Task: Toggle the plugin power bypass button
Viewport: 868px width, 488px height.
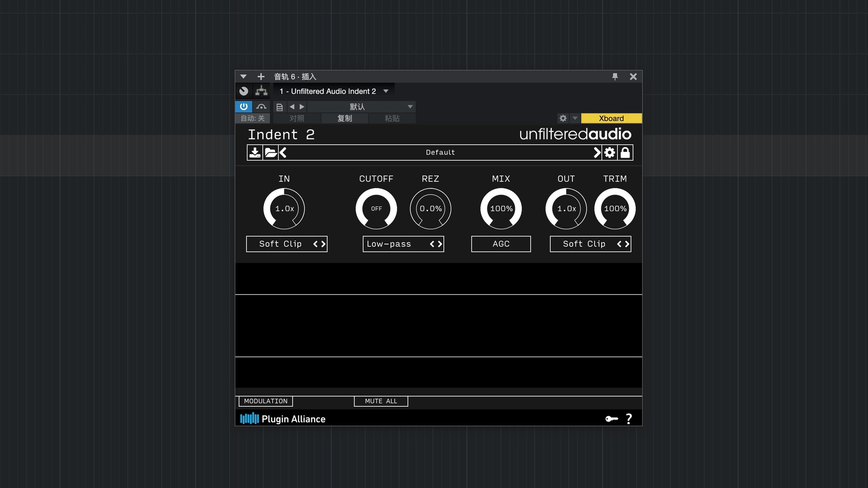Action: click(x=244, y=107)
